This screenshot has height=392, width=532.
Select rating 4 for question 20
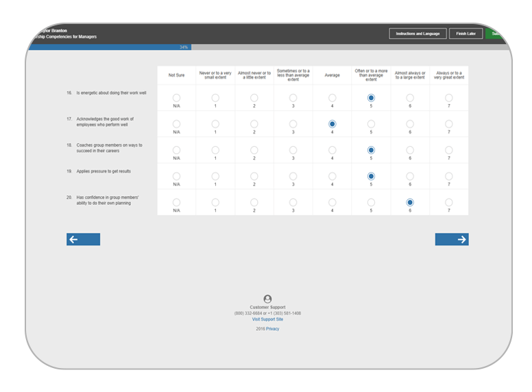coord(332,202)
